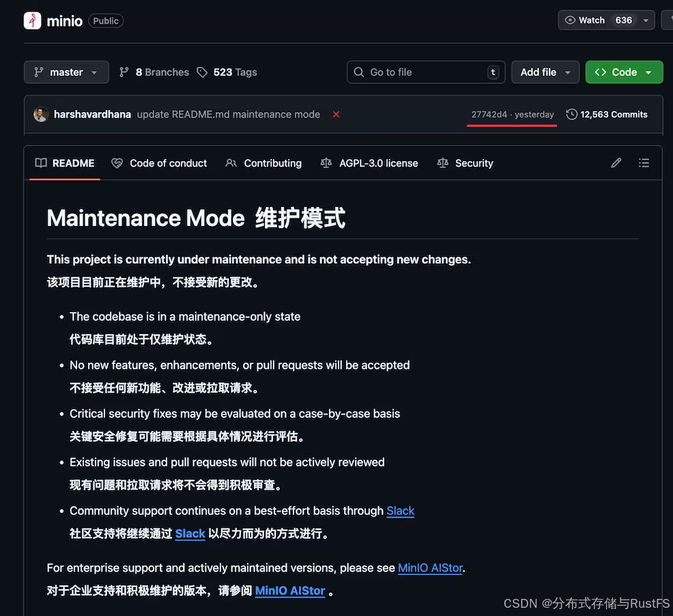The width and height of the screenshot is (673, 616).
Task: View the 8 Branches link
Action: pos(162,72)
